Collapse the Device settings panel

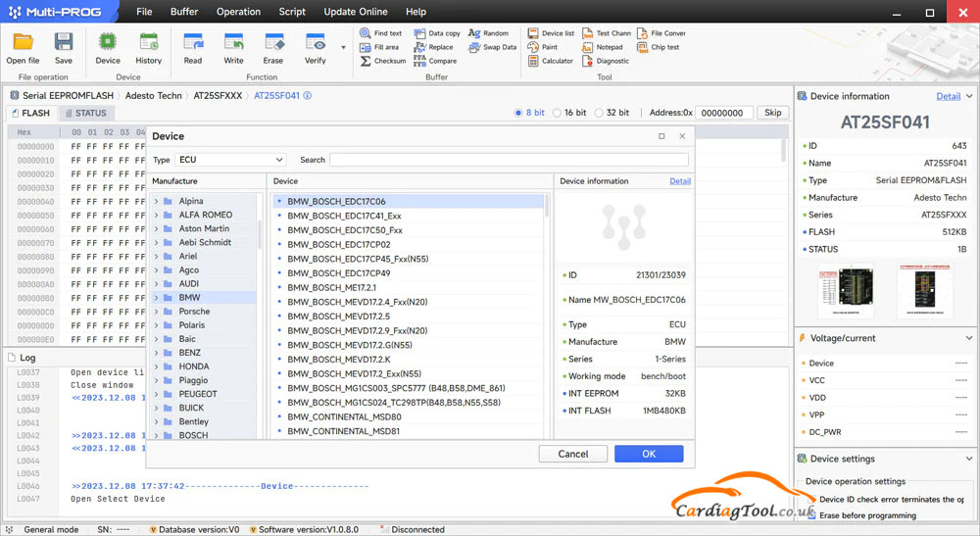coord(969,459)
